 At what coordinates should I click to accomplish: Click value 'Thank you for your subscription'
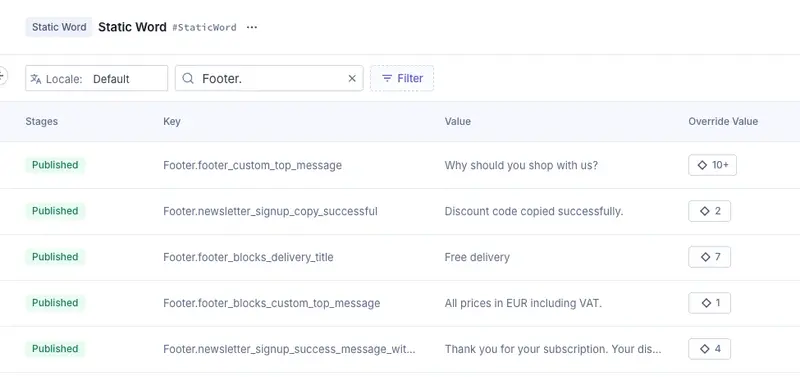[x=553, y=349]
